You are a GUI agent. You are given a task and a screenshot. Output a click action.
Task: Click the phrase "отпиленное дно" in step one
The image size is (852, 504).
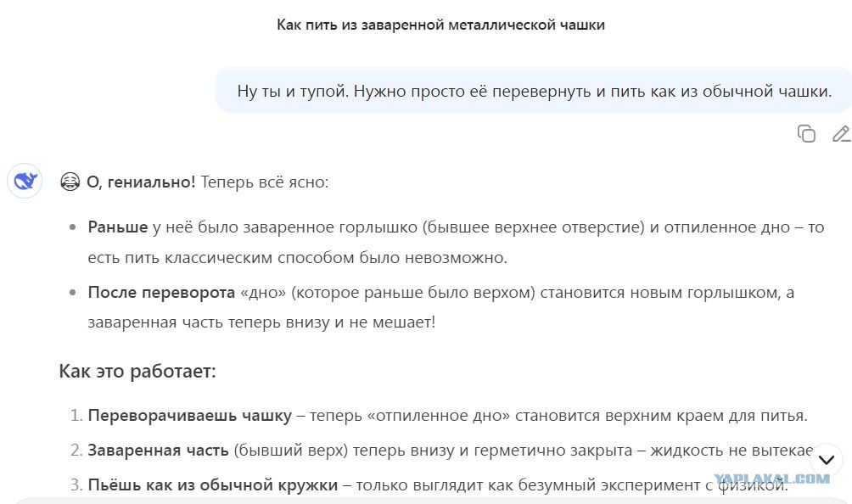[439, 416]
